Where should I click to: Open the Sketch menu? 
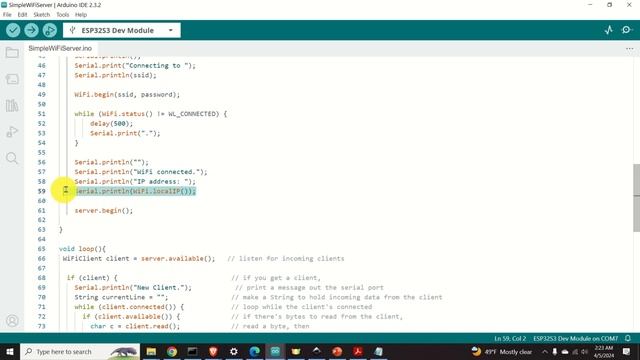42,15
